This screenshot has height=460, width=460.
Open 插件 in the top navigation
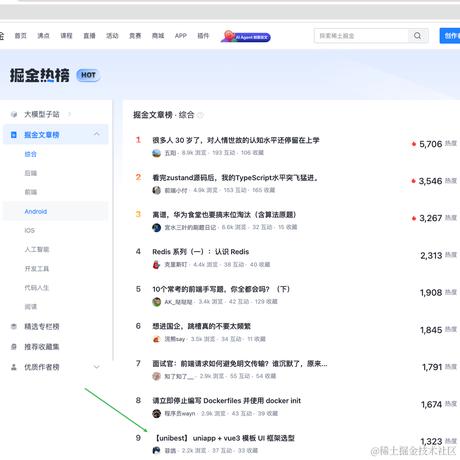203,36
